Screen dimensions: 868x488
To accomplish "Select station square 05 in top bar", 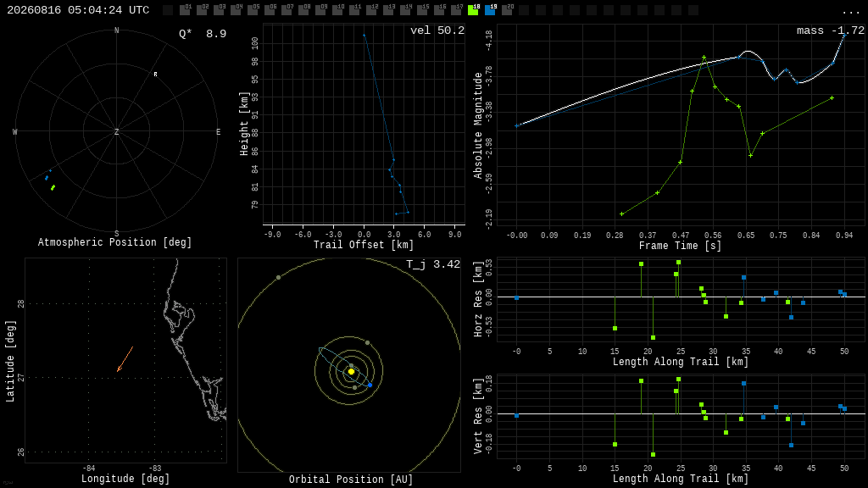I will pyautogui.click(x=253, y=10).
